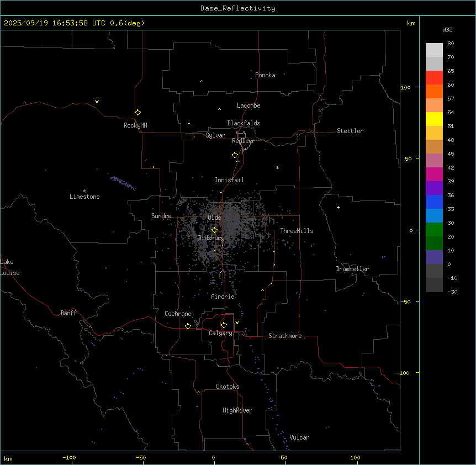Click the Base_Reflectivity title text
The width and height of the screenshot is (476, 465).
(x=237, y=8)
